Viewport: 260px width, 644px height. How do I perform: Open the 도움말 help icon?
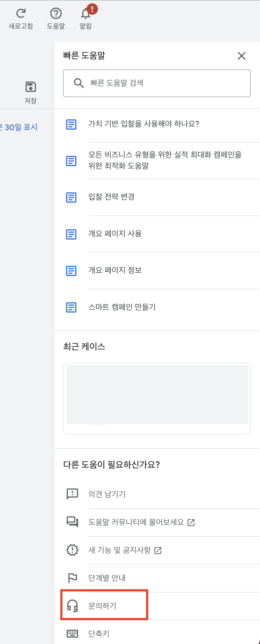tap(55, 13)
